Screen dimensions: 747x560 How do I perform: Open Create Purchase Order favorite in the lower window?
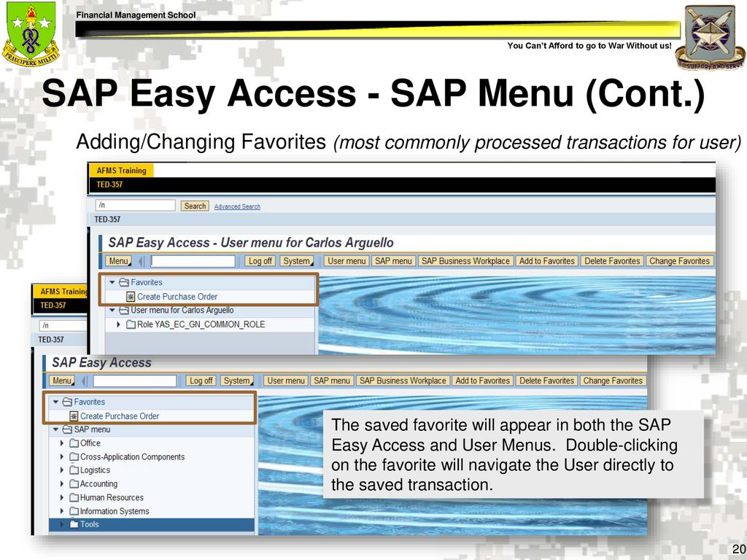[x=120, y=416]
